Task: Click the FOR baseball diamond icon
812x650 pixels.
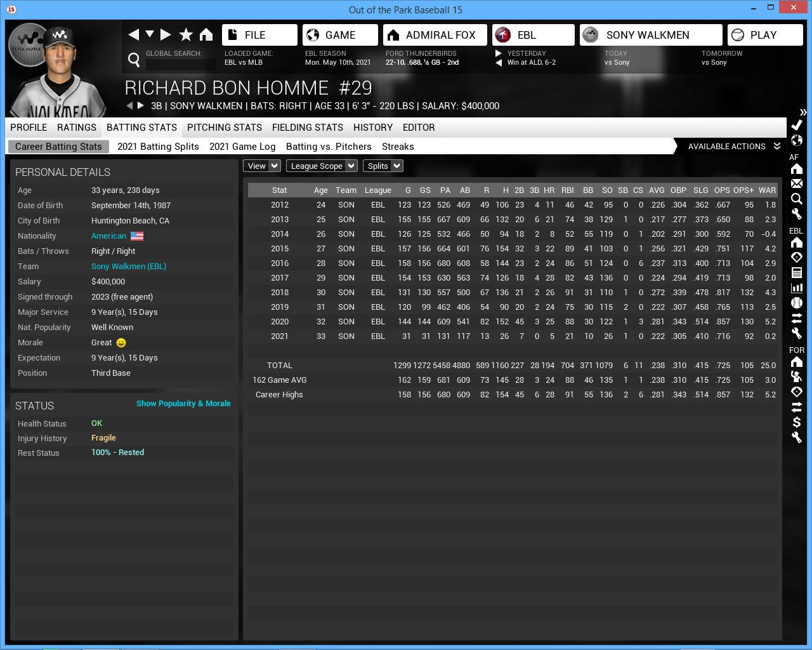Action: [x=797, y=392]
